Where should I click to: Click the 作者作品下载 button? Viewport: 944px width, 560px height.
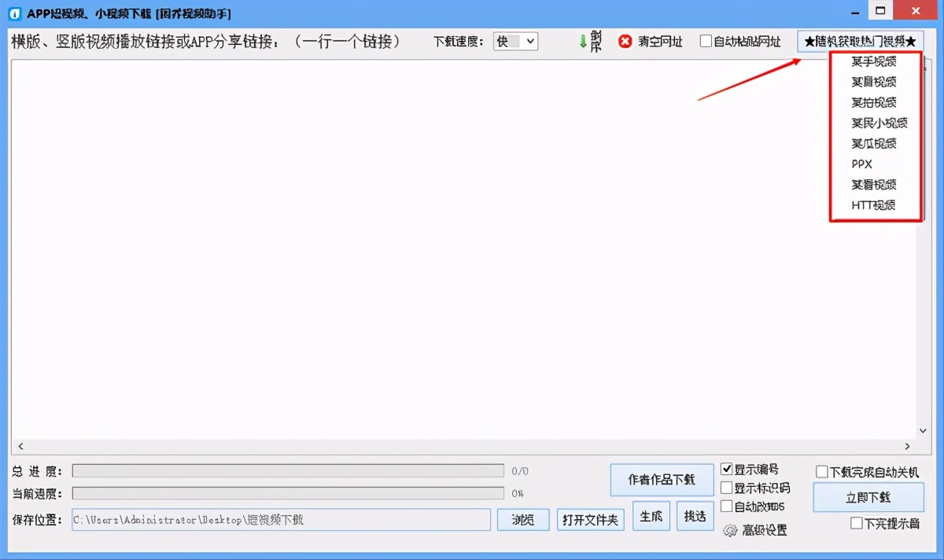[661, 480]
